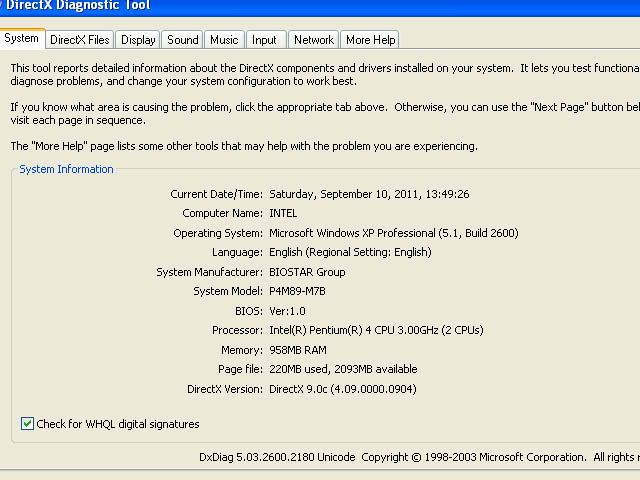Click the BIOS value Ver:1.0
640x480 pixels.
287,311
